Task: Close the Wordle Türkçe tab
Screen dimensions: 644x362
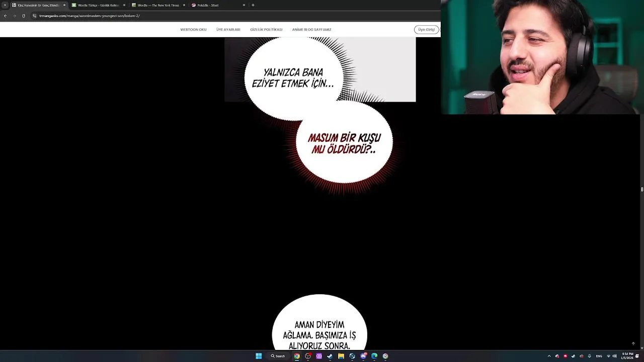Action: pos(124,5)
